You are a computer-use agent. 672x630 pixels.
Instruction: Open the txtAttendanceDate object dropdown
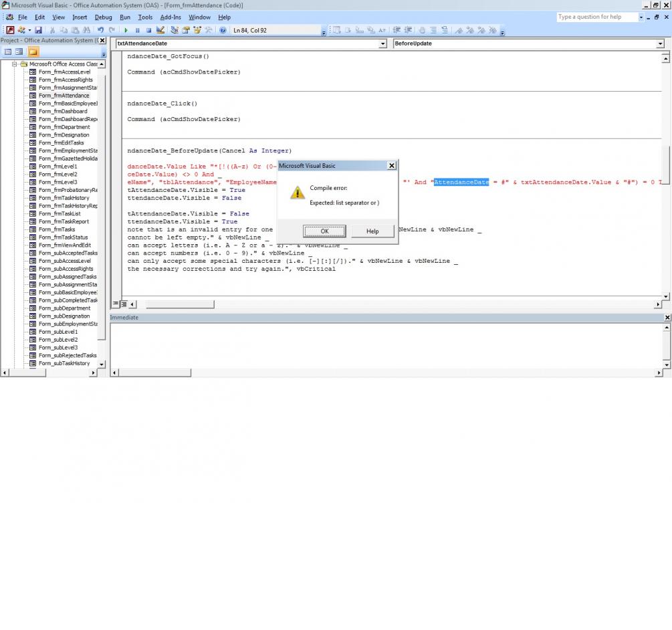pos(382,43)
